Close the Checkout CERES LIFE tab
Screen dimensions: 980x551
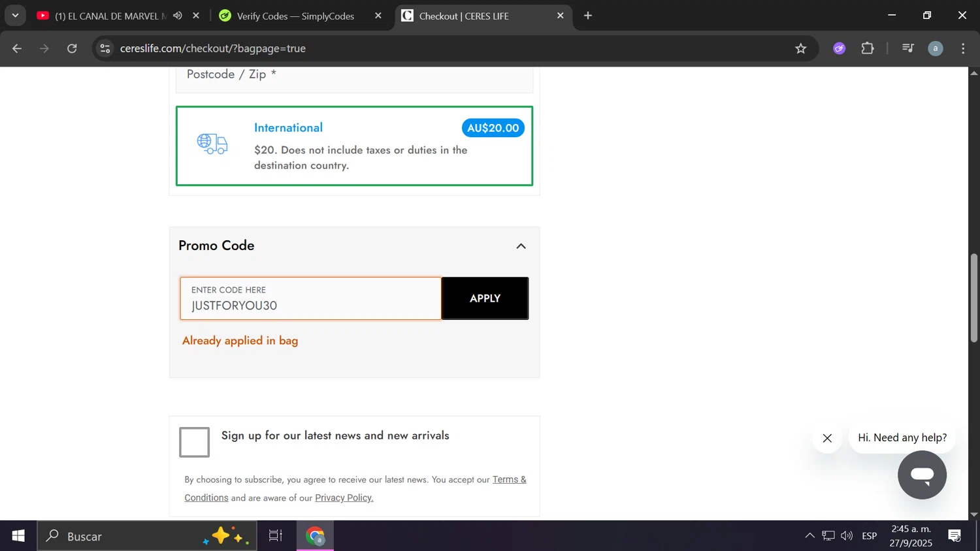coord(560,16)
